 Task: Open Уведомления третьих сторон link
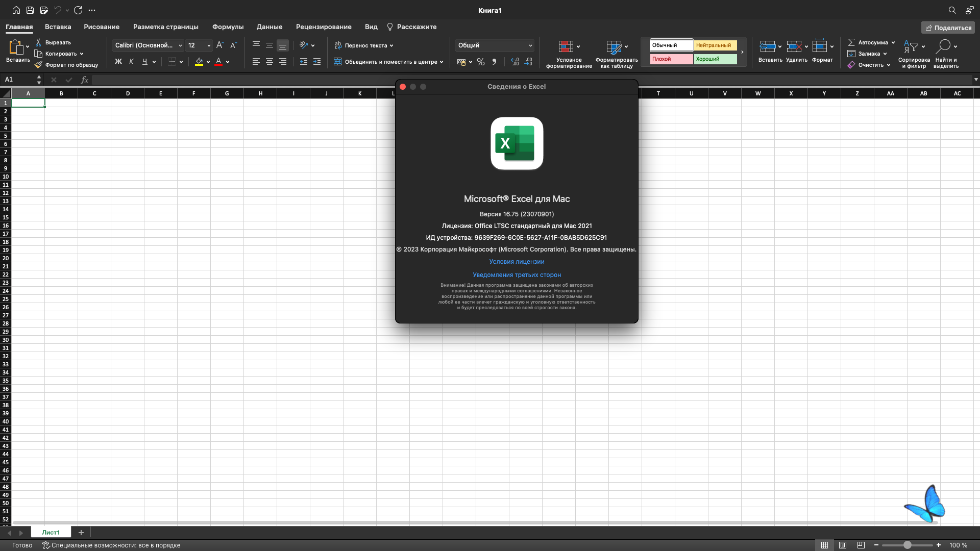point(517,275)
